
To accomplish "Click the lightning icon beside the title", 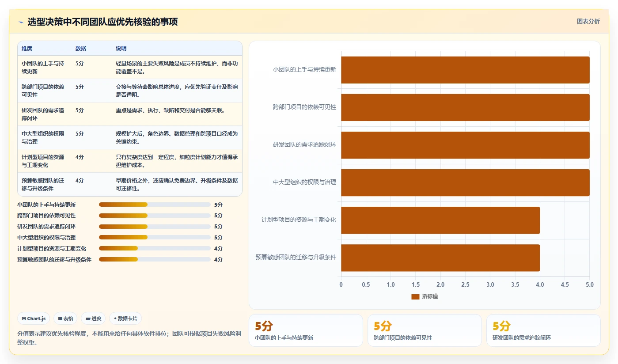I will coord(21,22).
